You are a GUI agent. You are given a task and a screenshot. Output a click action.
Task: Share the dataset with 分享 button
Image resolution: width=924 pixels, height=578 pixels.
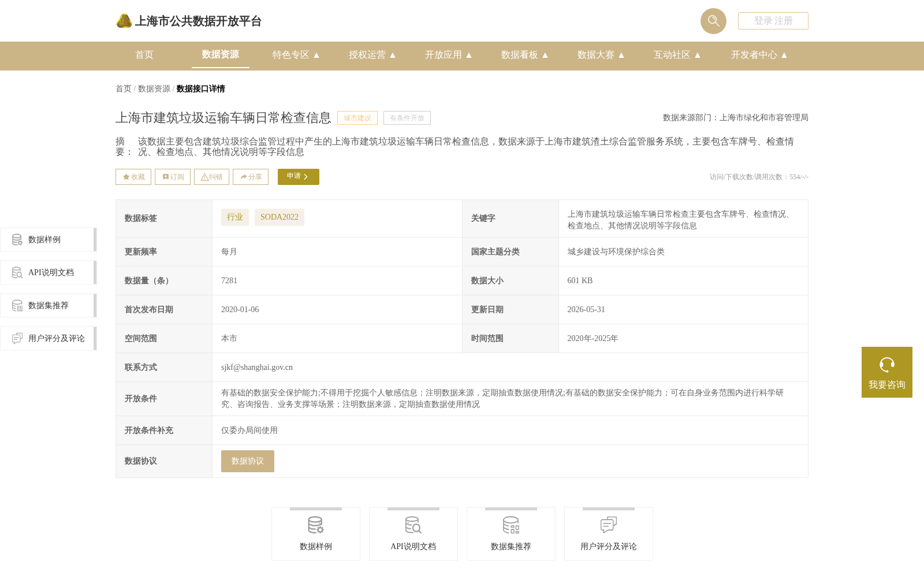[251, 177]
